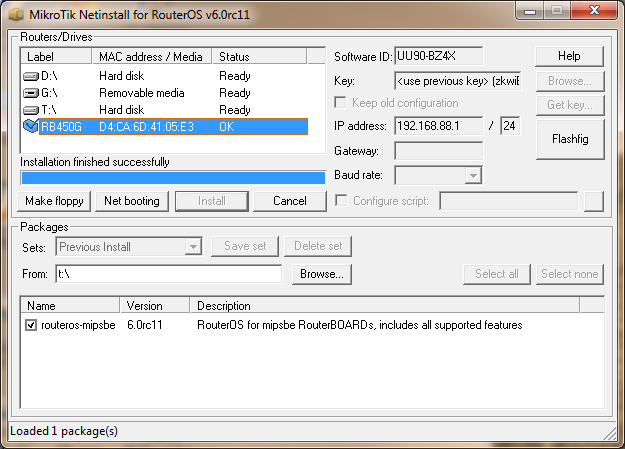Viewport: 625px width, 449px height.
Task: Close the Netinstall window
Action: tap(594, 11)
